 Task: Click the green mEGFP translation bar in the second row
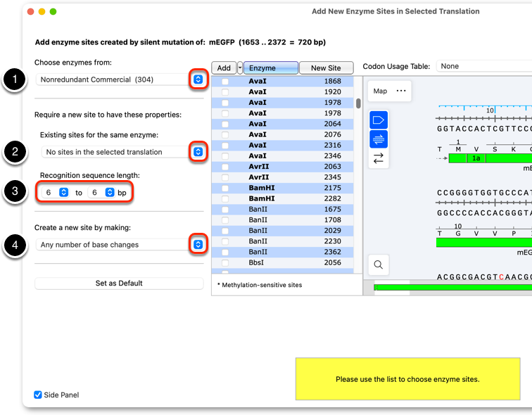click(x=484, y=242)
